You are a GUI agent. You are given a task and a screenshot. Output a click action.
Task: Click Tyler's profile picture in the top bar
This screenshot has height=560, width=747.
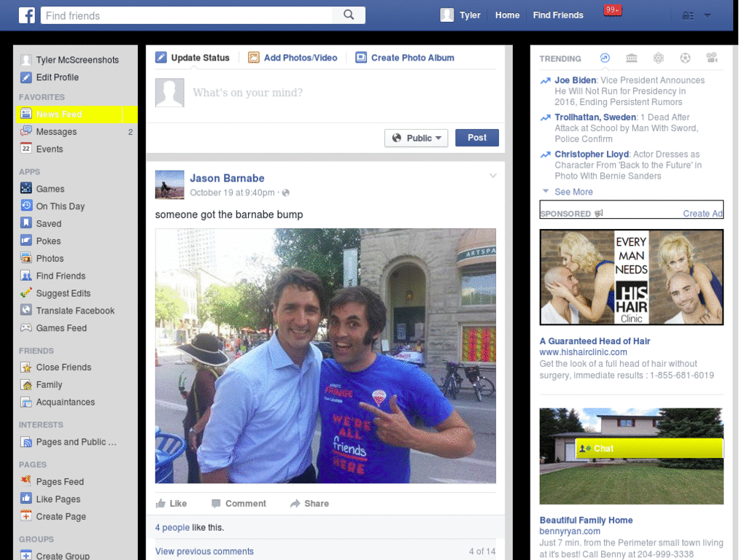point(447,15)
